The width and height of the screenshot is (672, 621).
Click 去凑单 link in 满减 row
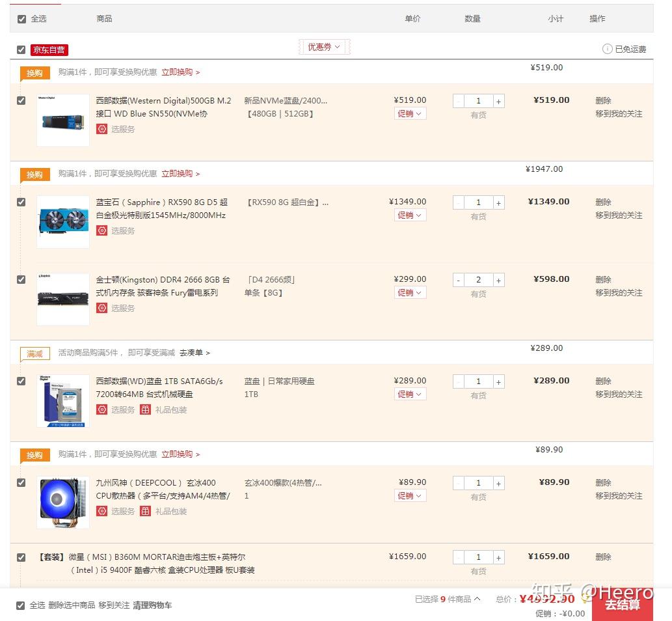point(195,353)
